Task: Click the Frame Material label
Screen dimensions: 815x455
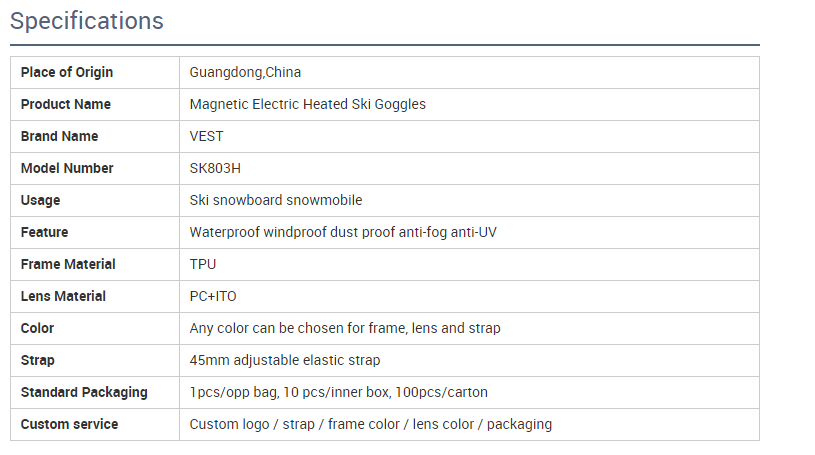Action: tap(68, 264)
